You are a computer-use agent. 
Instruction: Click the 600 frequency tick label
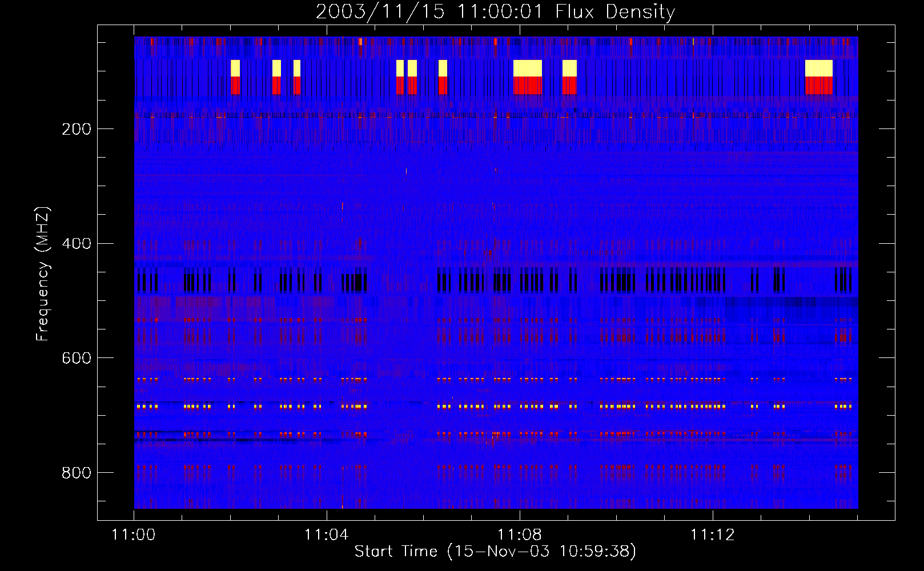coord(77,358)
